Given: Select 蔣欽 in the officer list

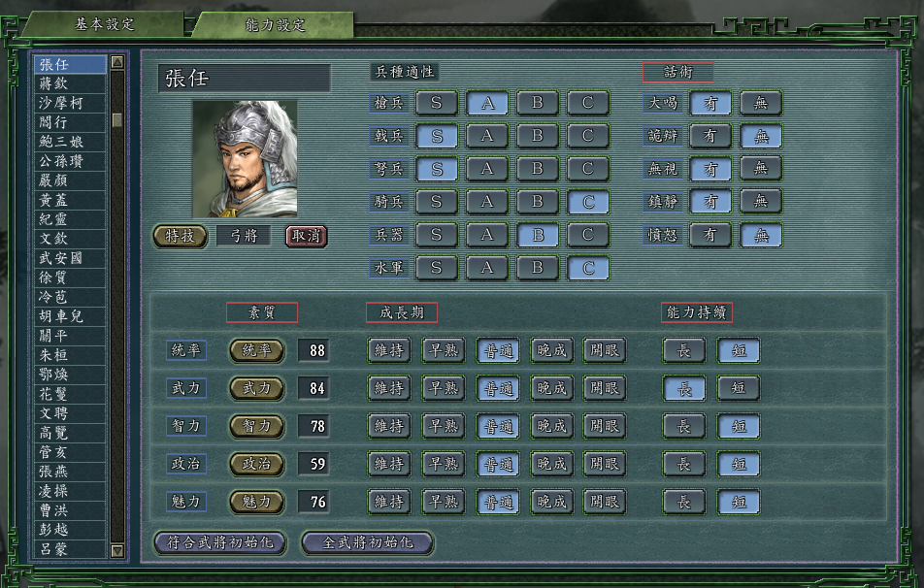Looking at the screenshot, I should point(70,83).
